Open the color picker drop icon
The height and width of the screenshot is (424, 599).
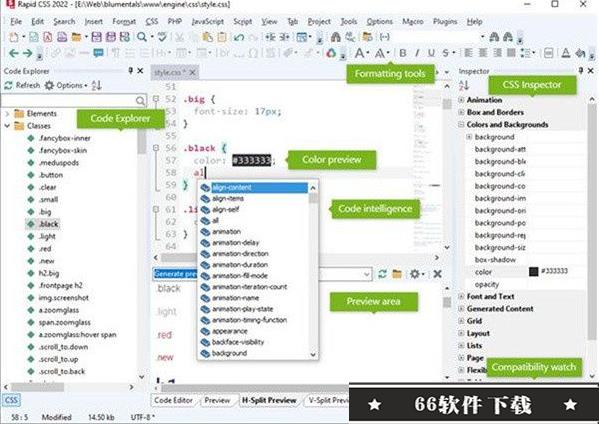[331, 53]
